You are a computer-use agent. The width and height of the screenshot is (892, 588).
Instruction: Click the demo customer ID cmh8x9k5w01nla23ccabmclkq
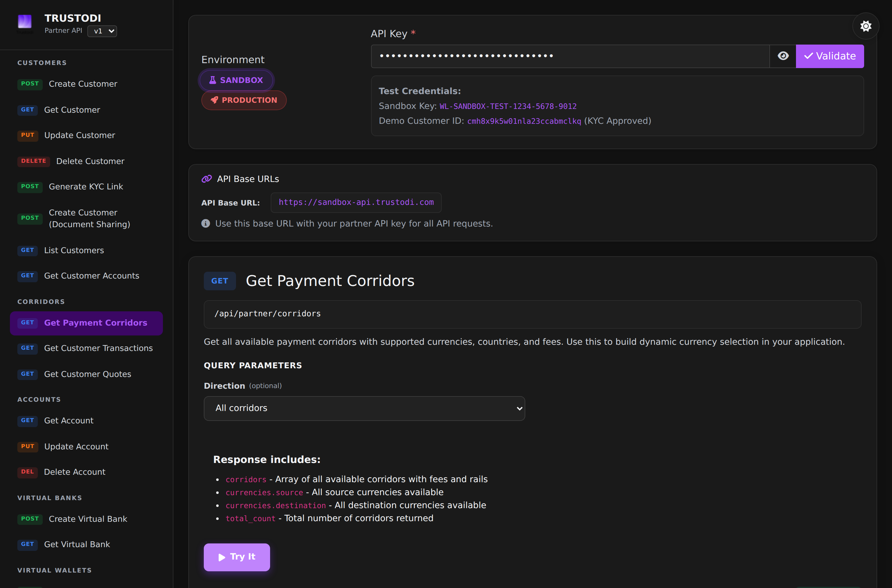pyautogui.click(x=524, y=121)
